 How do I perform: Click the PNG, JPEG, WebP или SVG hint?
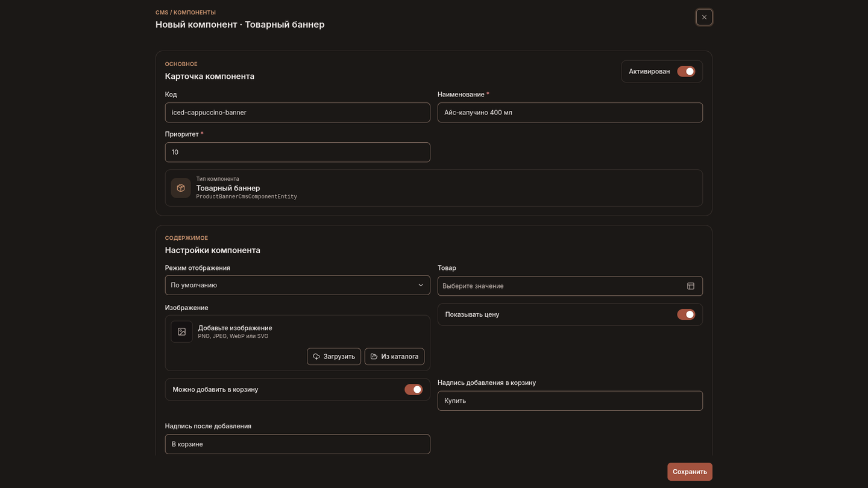(x=233, y=336)
